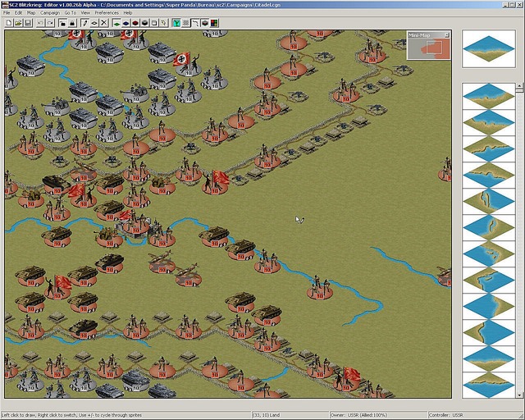Select the closed padlock lock icon

click(72, 23)
